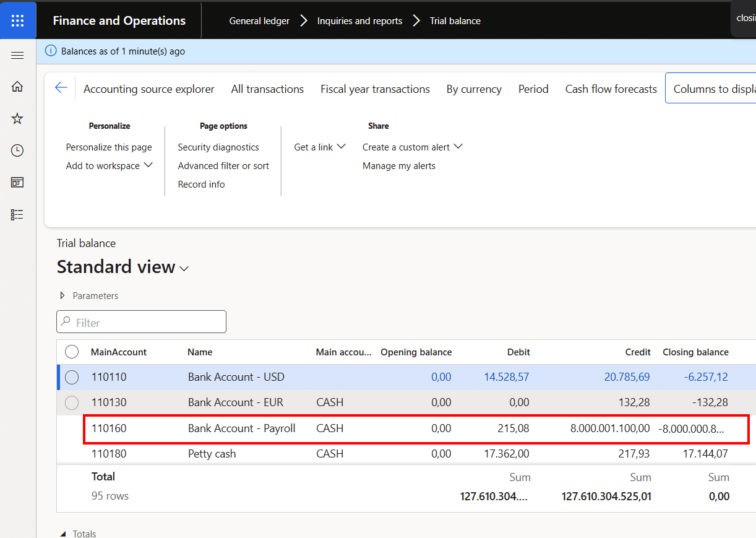756x538 pixels.
Task: Click Debit column header
Action: [518, 352]
